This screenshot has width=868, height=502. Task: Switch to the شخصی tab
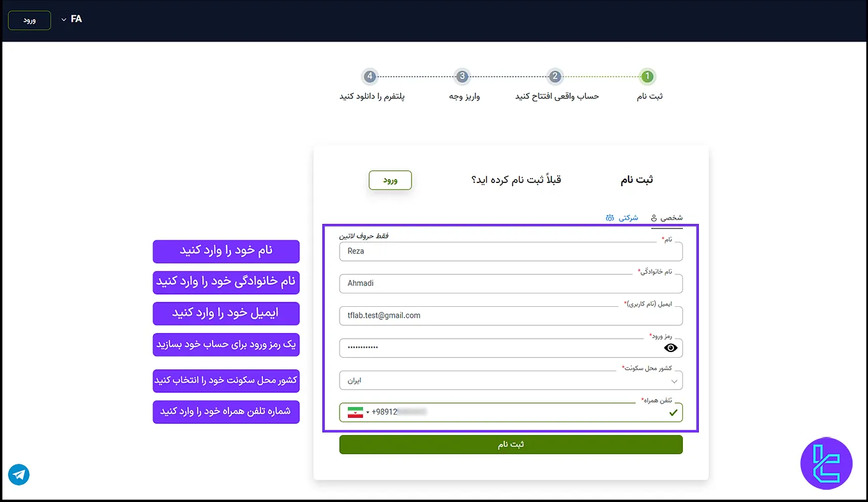click(667, 218)
